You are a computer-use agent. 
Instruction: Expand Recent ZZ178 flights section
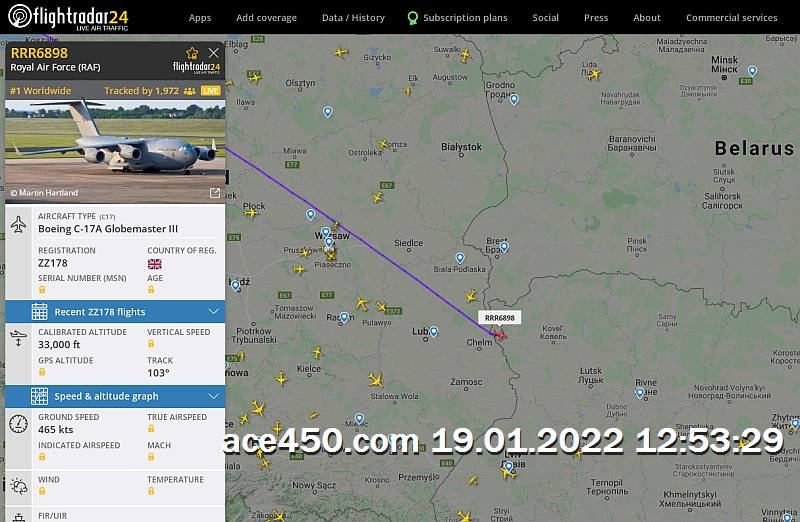pos(115,311)
